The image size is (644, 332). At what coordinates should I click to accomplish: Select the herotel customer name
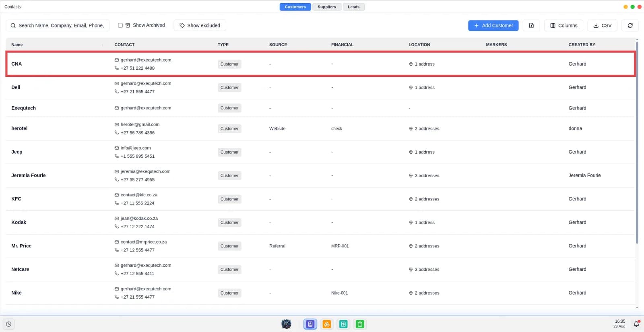(x=19, y=128)
